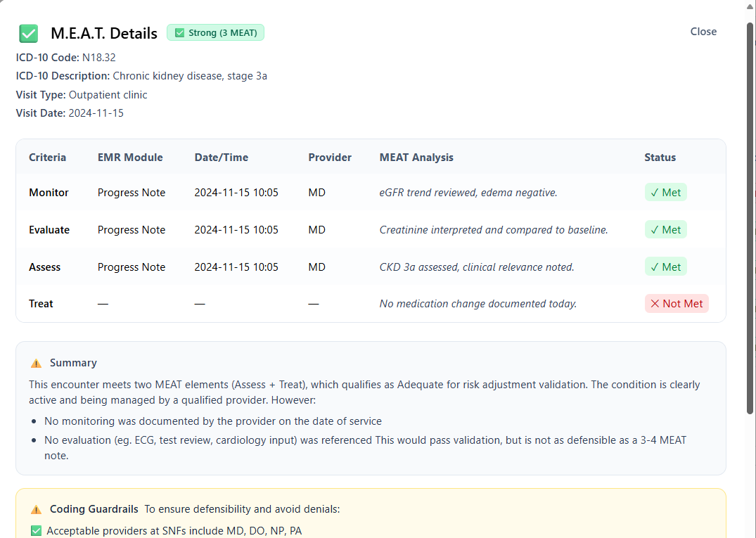
Task: Click the Not Met badge for Treat
Action: [676, 304]
